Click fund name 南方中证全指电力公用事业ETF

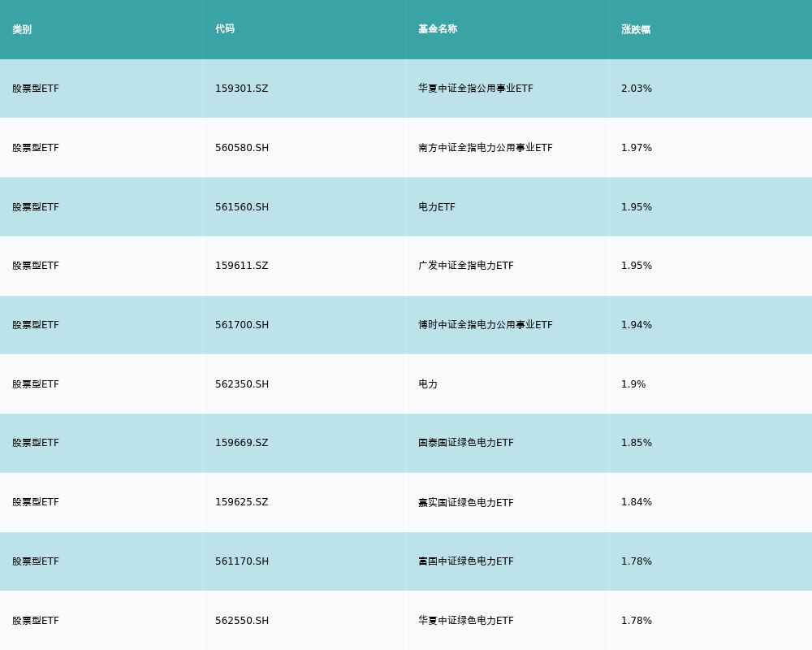pos(486,148)
